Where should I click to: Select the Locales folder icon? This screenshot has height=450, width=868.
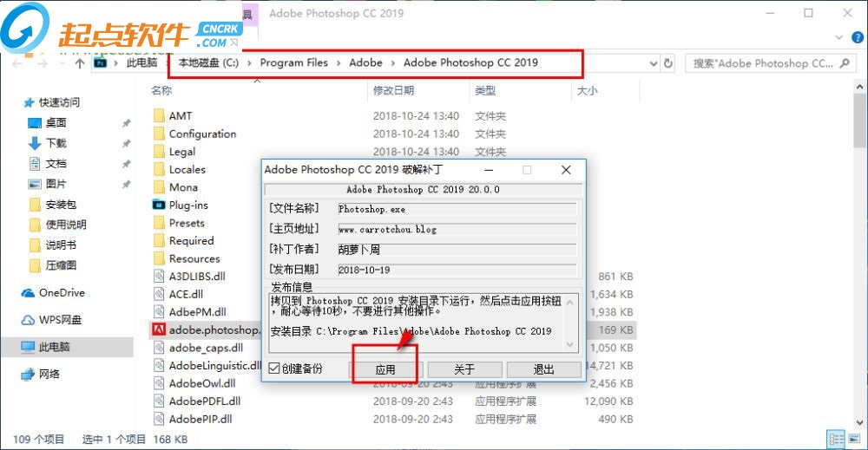click(159, 169)
